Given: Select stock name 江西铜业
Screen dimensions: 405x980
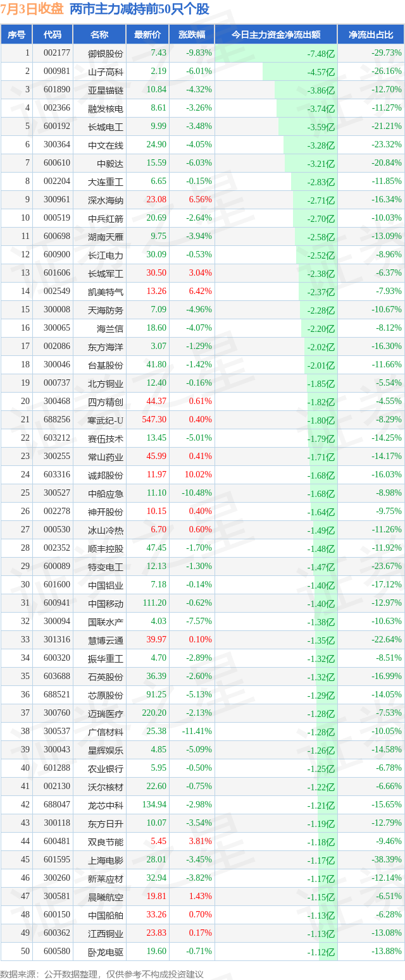Looking at the screenshot, I should coord(106,933).
